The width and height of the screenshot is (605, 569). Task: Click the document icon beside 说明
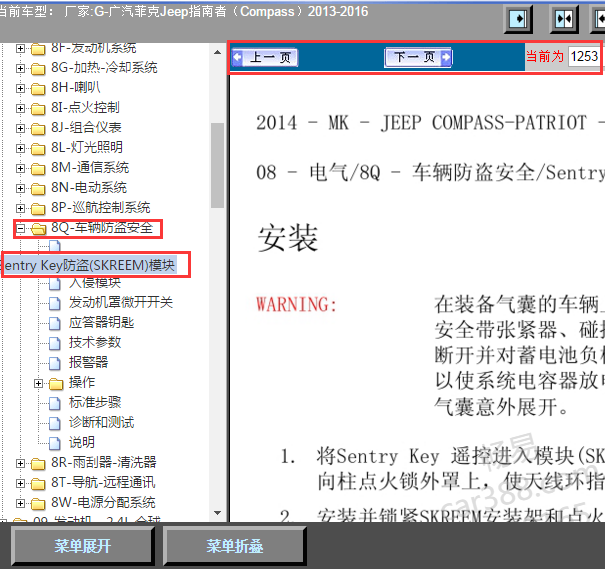[x=55, y=444]
